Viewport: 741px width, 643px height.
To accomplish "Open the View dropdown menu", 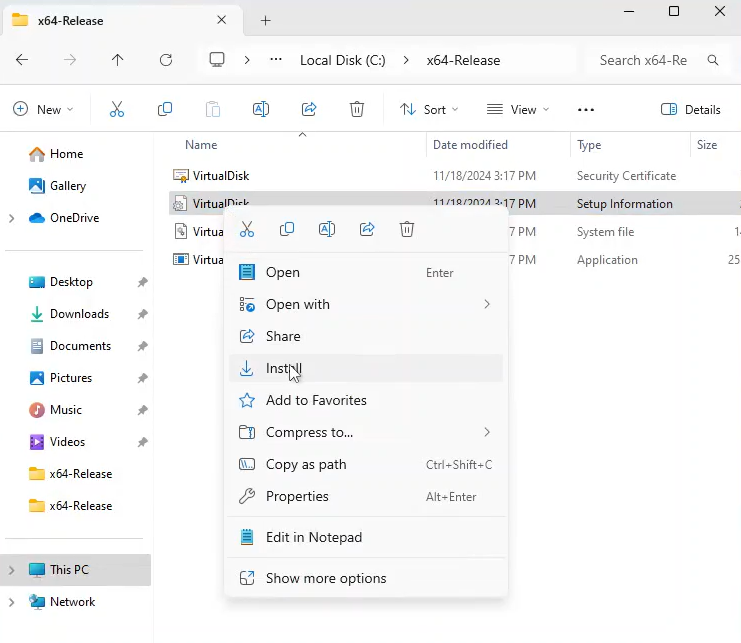I will (x=518, y=110).
